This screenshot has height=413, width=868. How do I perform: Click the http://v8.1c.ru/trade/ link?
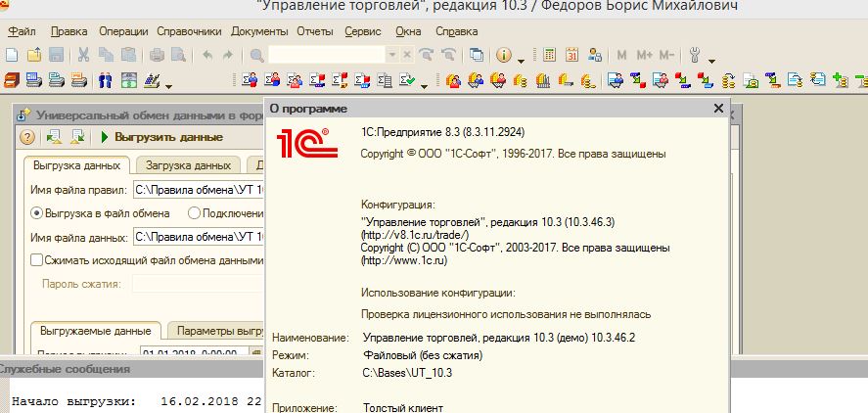[x=415, y=235]
